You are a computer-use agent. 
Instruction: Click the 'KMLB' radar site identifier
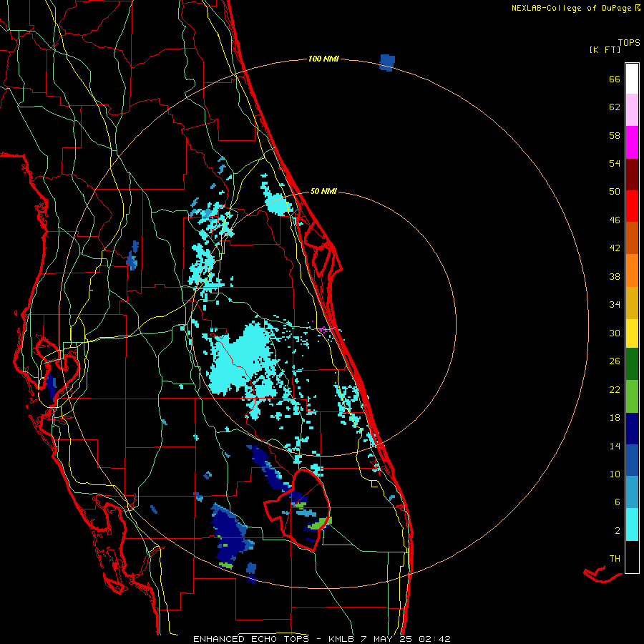[341, 639]
